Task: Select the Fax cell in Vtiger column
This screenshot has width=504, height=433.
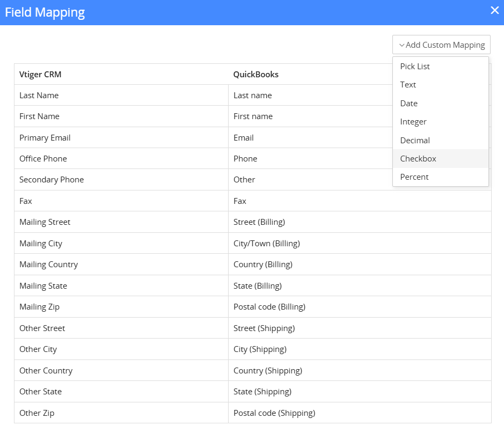Action: [x=121, y=201]
